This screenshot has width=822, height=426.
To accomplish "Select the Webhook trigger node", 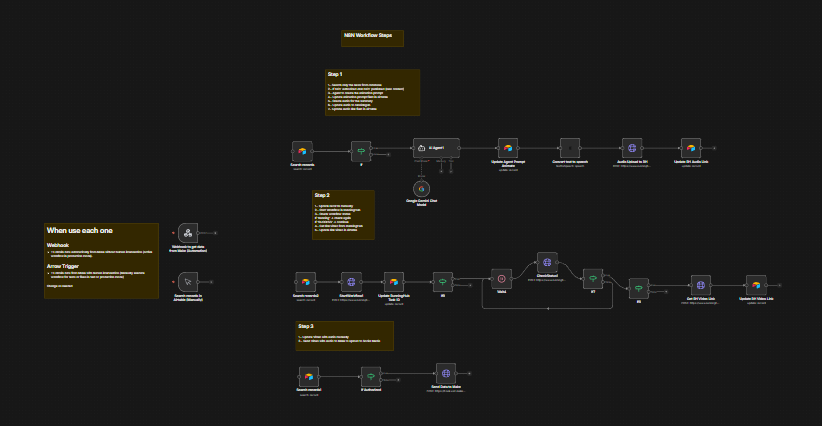I will pos(188,232).
